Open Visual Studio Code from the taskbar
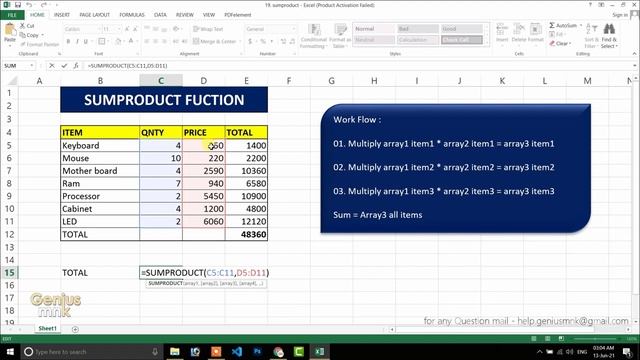This screenshot has width=640, height=360. pyautogui.click(x=237, y=351)
